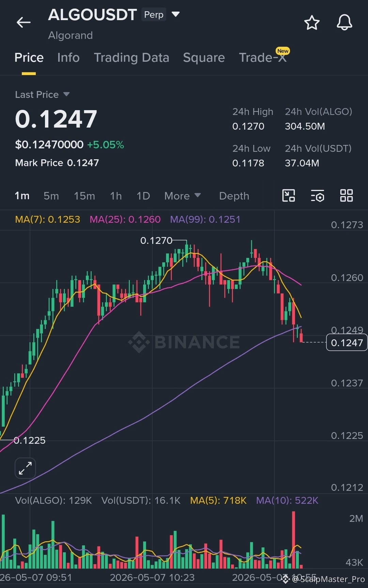Open price alert bell icon
The height and width of the screenshot is (588, 368).
(344, 23)
